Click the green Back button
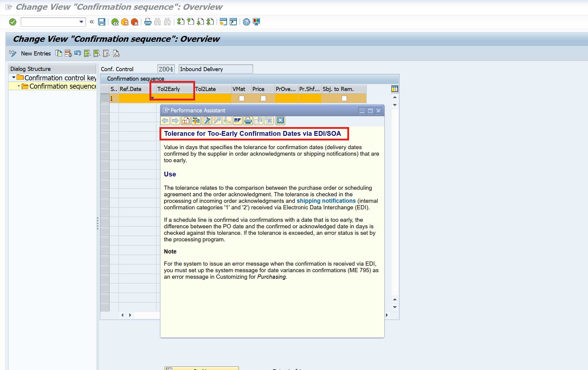Viewport: 588px width, 370px height. coord(115,22)
